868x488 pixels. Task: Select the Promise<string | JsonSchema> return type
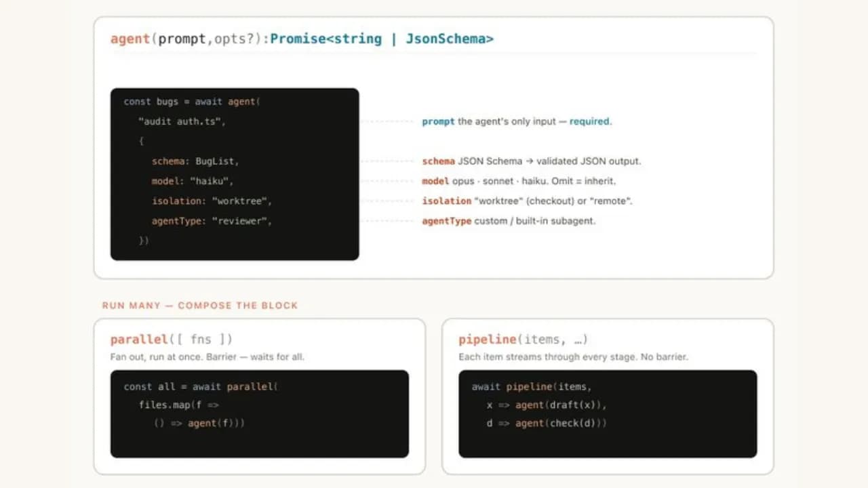pyautogui.click(x=382, y=39)
